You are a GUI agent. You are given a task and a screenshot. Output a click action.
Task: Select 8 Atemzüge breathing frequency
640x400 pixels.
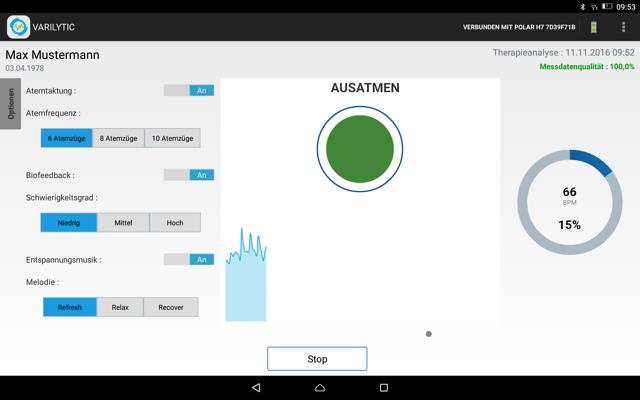tap(118, 138)
